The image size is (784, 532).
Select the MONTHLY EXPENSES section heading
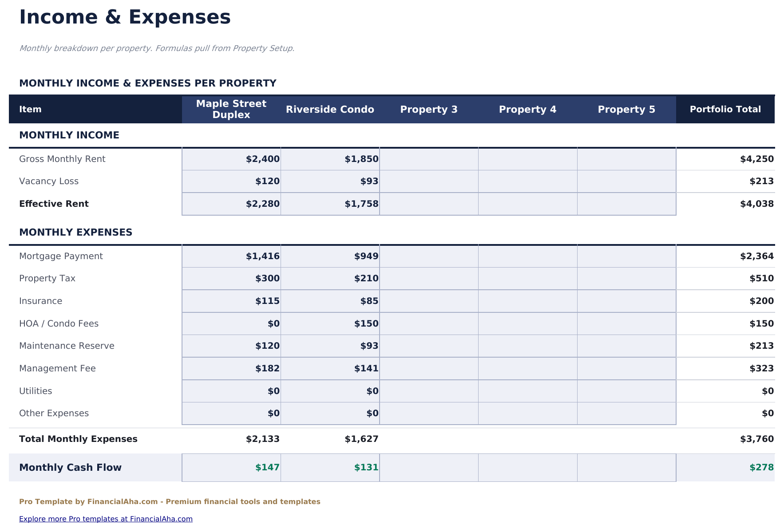pyautogui.click(x=75, y=232)
